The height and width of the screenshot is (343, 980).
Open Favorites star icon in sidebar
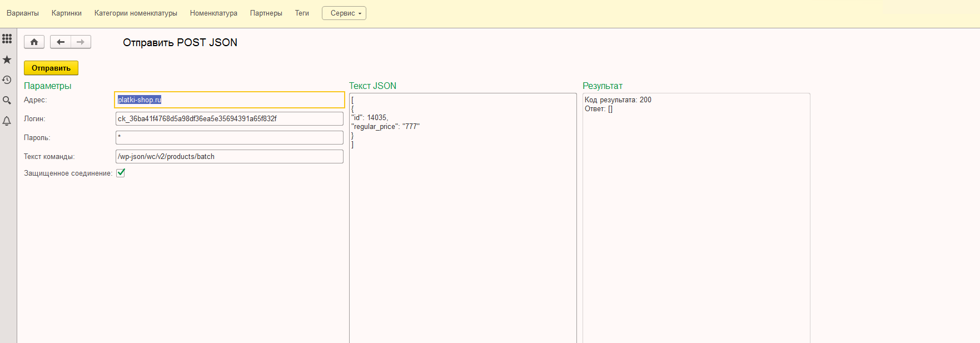7,59
